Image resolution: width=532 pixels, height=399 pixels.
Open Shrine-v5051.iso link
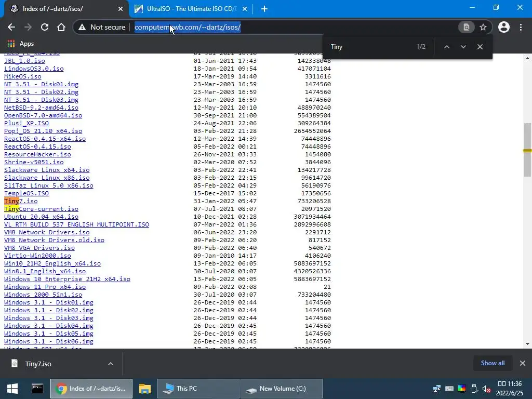click(x=34, y=162)
